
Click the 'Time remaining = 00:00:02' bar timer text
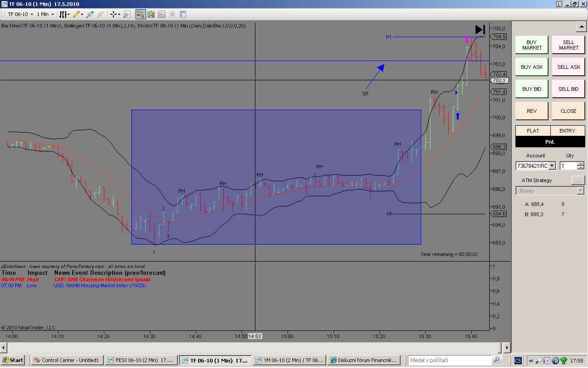[449, 254]
